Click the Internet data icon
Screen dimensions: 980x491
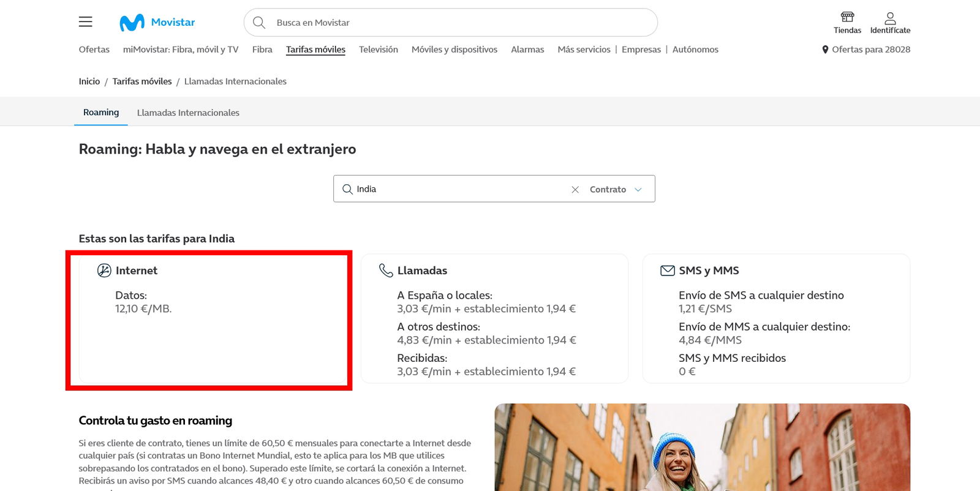104,271
